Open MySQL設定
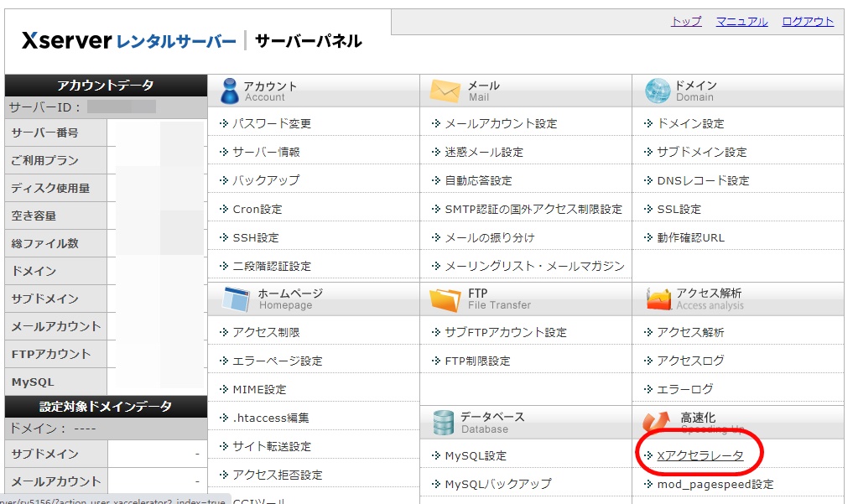Image resolution: width=853 pixels, height=504 pixels. [476, 455]
